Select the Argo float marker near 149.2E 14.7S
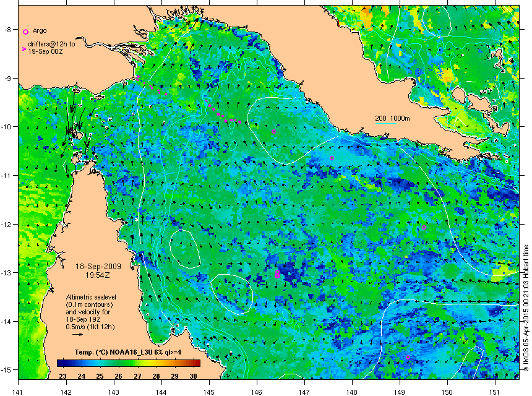The width and height of the screenshot is (532, 396). (x=408, y=357)
